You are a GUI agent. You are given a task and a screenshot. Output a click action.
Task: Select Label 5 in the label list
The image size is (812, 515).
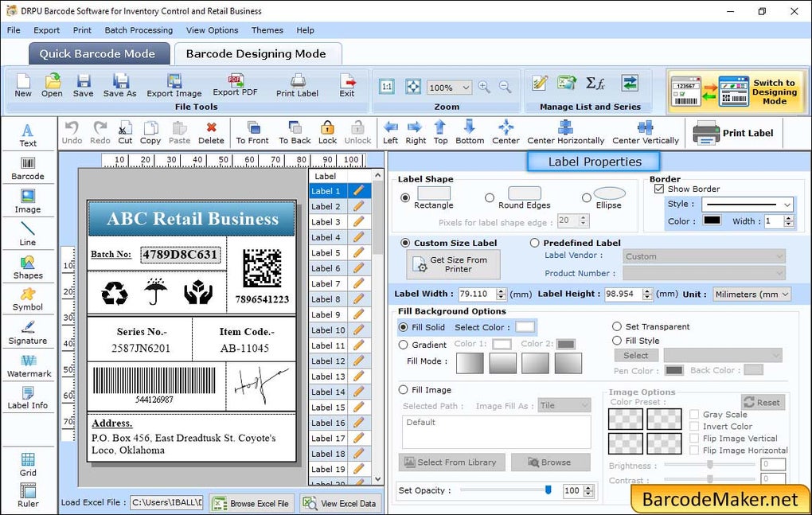(327, 253)
